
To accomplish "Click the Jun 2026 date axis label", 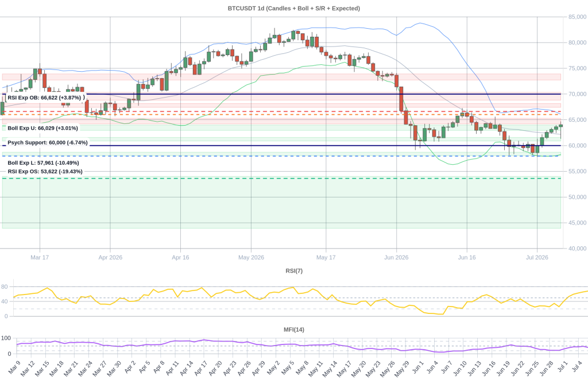I will click(396, 258).
